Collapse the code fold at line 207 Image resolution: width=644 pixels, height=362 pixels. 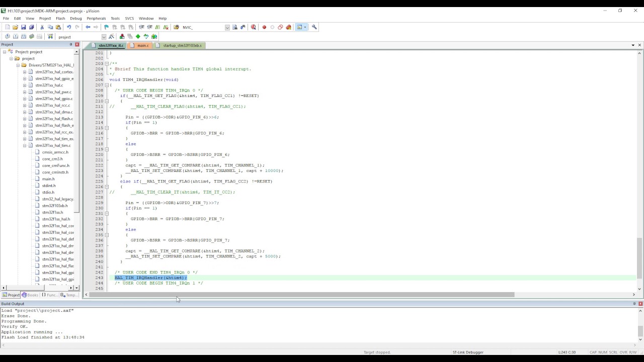point(107,85)
